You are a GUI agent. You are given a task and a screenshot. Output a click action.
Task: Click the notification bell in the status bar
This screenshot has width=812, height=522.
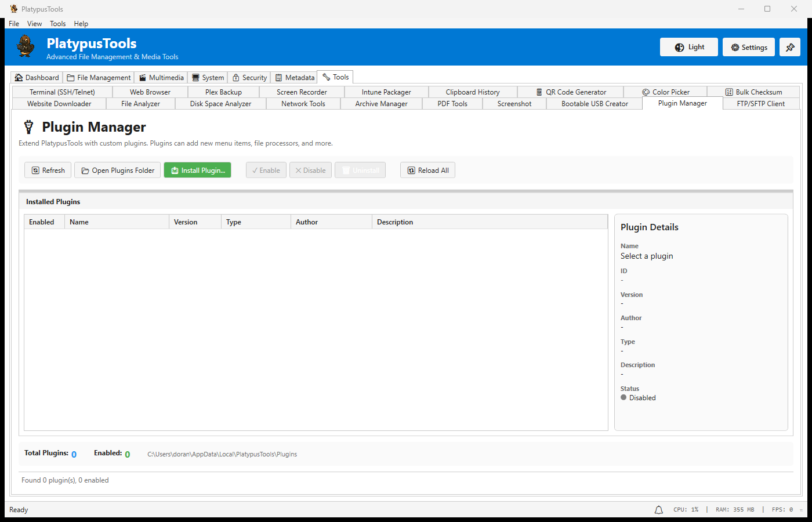pos(658,509)
